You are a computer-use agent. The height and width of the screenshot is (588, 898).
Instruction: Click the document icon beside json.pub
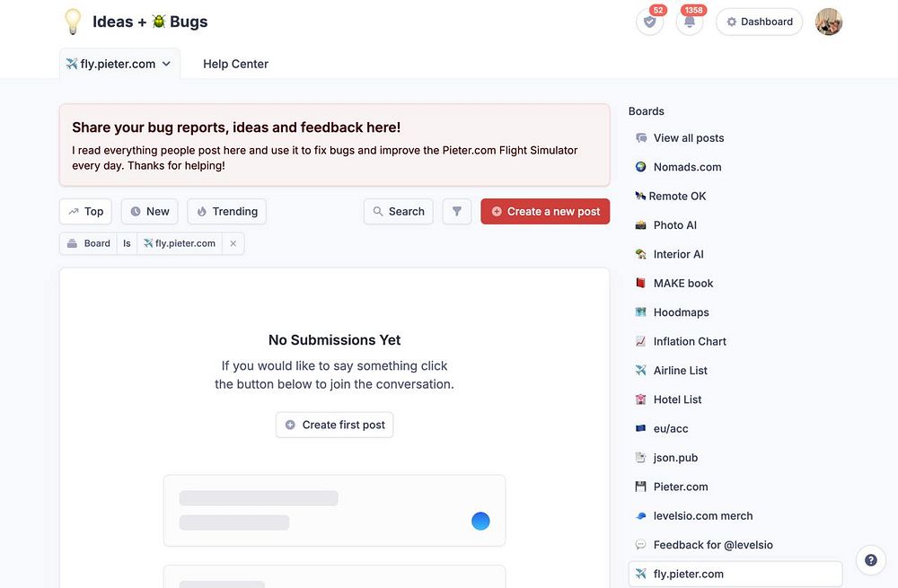pyautogui.click(x=641, y=458)
